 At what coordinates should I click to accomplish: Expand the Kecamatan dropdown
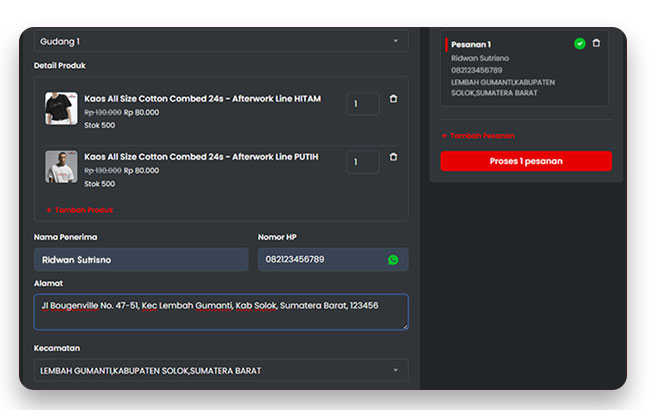[220, 370]
